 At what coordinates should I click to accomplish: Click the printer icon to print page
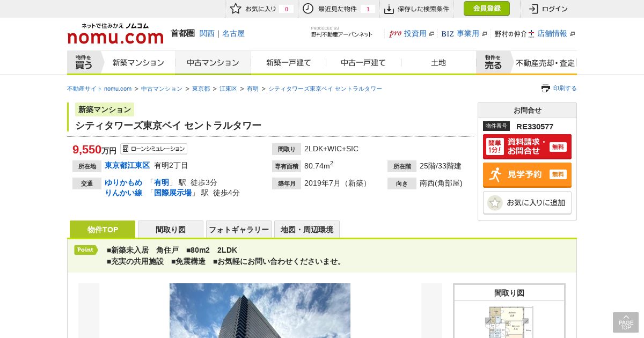(x=546, y=88)
